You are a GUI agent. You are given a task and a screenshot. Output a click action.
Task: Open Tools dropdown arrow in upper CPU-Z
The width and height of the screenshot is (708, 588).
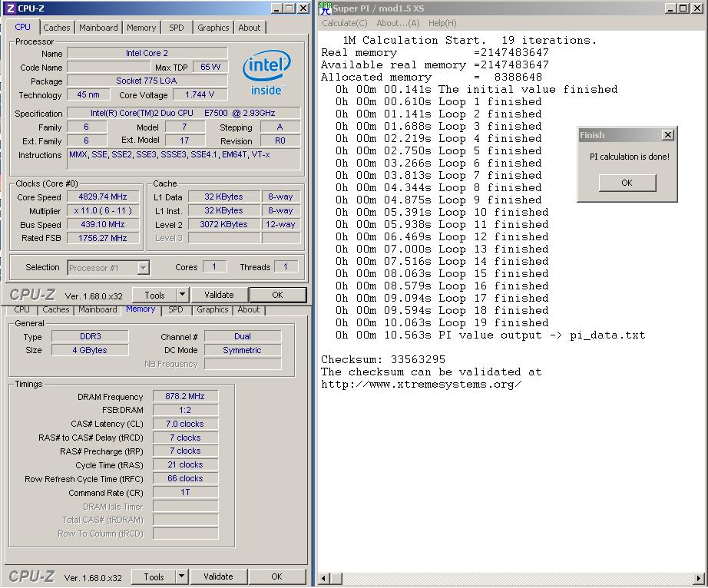[x=182, y=295]
